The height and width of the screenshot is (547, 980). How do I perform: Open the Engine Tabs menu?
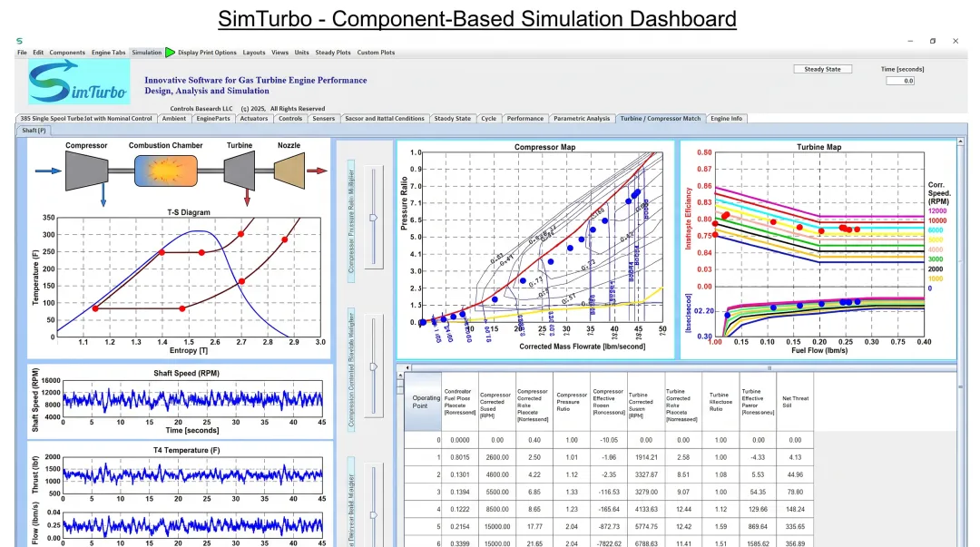tap(108, 53)
